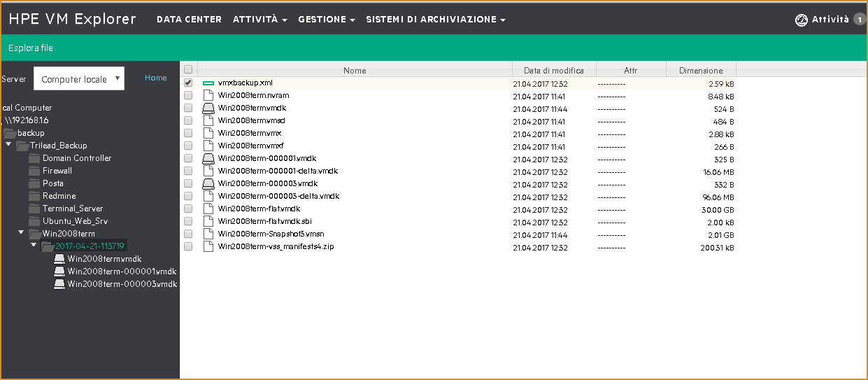
Task: Collapse the Win2008term tree node arrow
Action: click(21, 233)
